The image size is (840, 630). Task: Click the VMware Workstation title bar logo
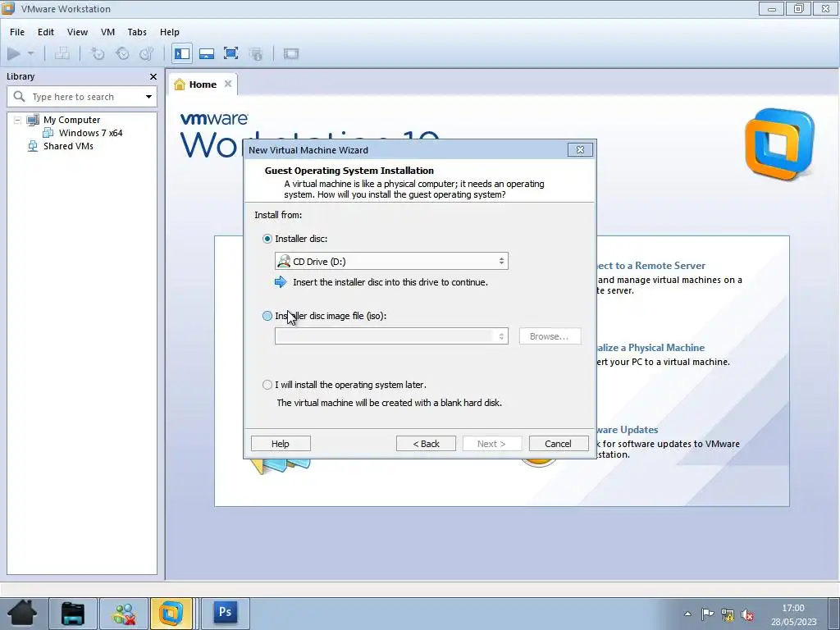pos(8,8)
